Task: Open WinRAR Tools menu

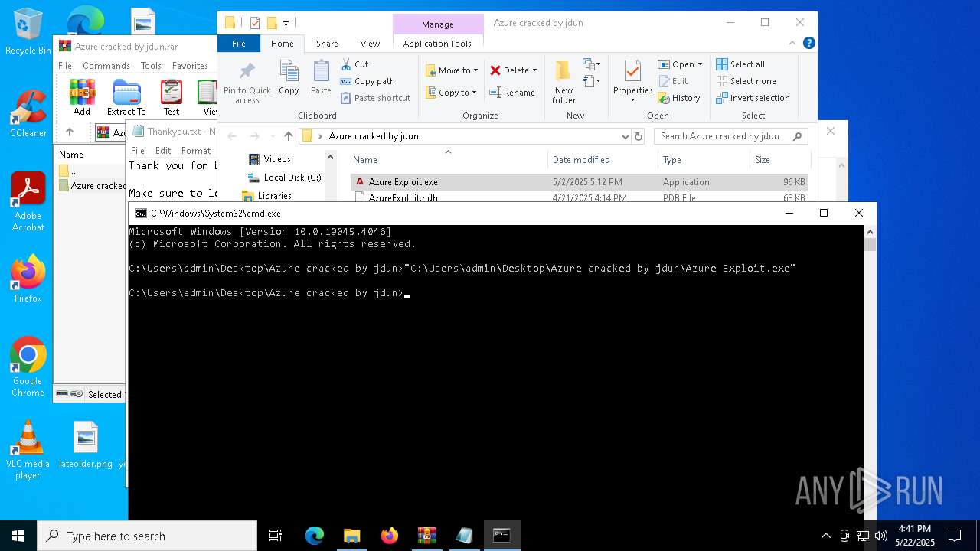Action: 151,66
